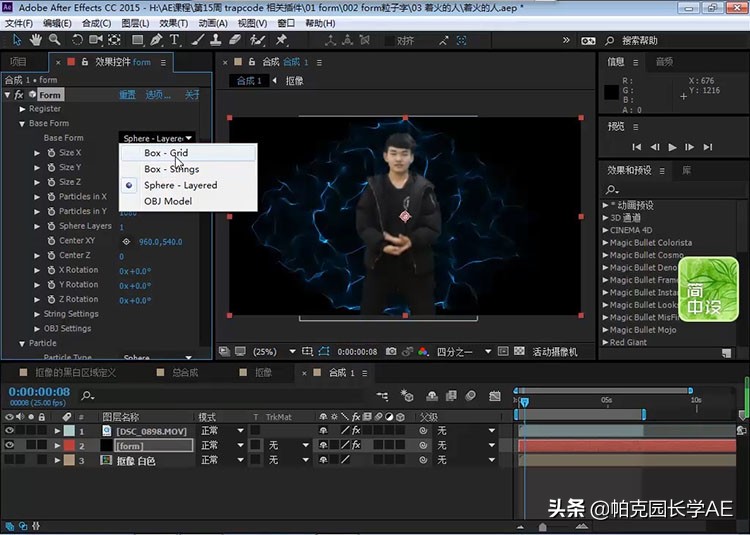Select the Brush tool

[x=198, y=40]
